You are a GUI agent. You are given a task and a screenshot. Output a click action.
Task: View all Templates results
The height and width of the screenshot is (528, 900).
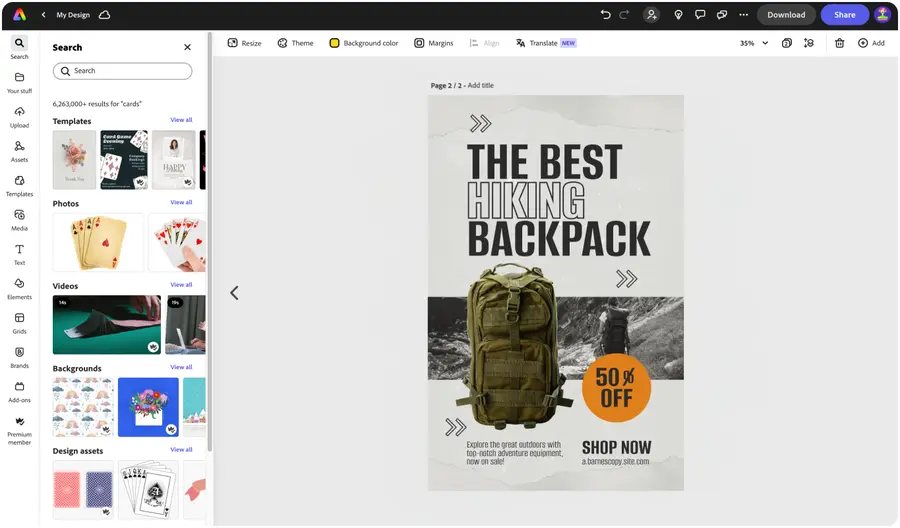pyautogui.click(x=181, y=120)
